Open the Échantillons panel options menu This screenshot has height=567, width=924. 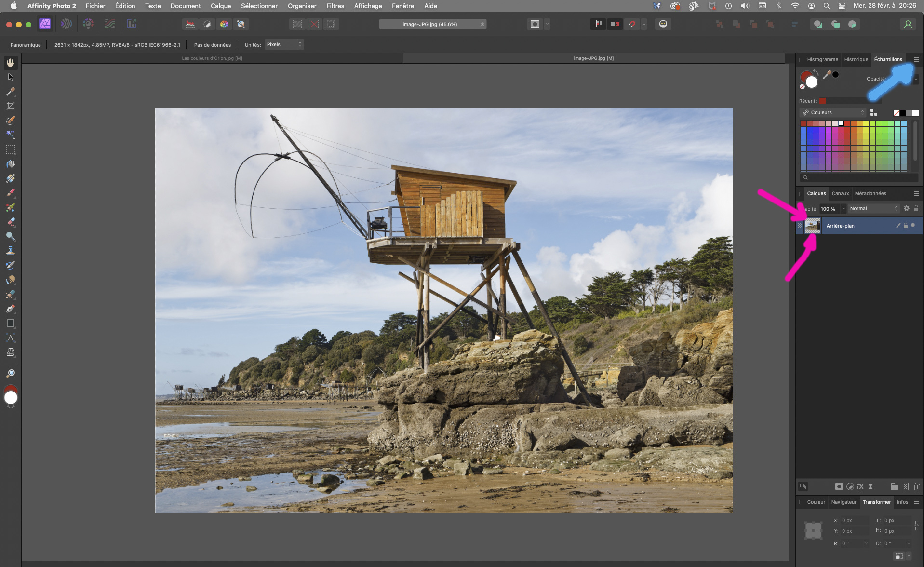click(917, 59)
